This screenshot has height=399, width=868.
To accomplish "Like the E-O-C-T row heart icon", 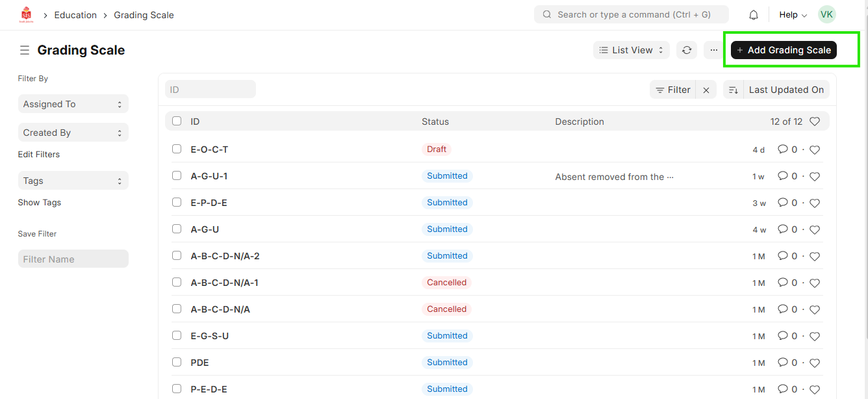I will pos(815,150).
